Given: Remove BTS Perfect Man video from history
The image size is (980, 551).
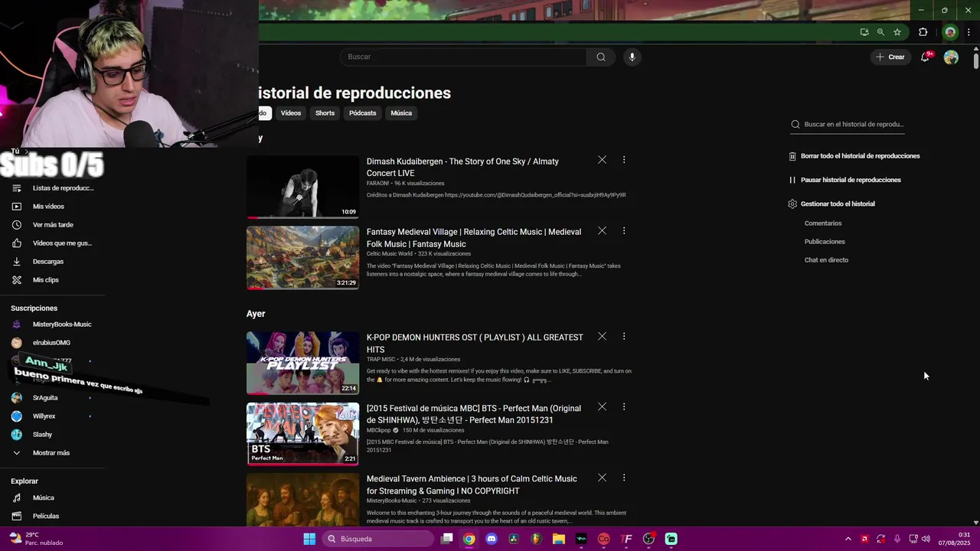Looking at the screenshot, I should click(602, 406).
